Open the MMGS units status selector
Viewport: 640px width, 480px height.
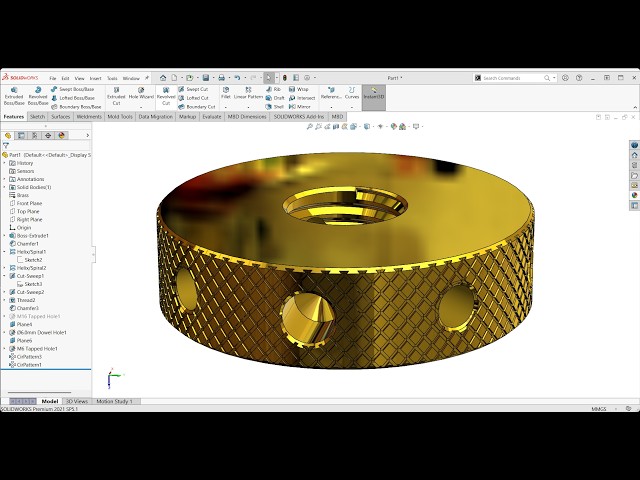point(599,409)
